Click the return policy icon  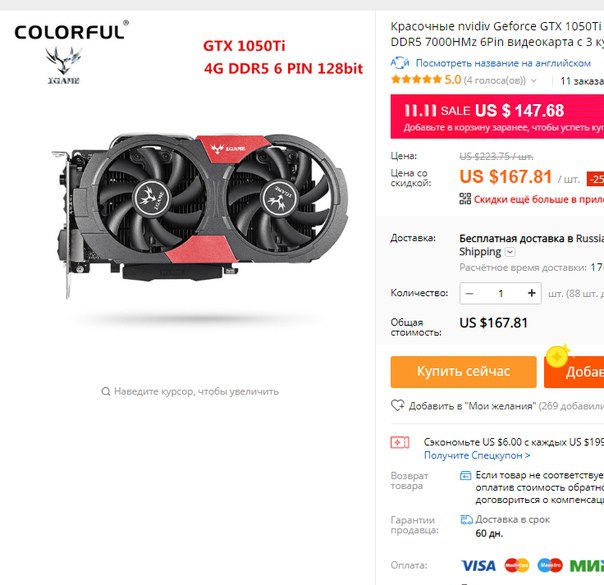tap(466, 476)
